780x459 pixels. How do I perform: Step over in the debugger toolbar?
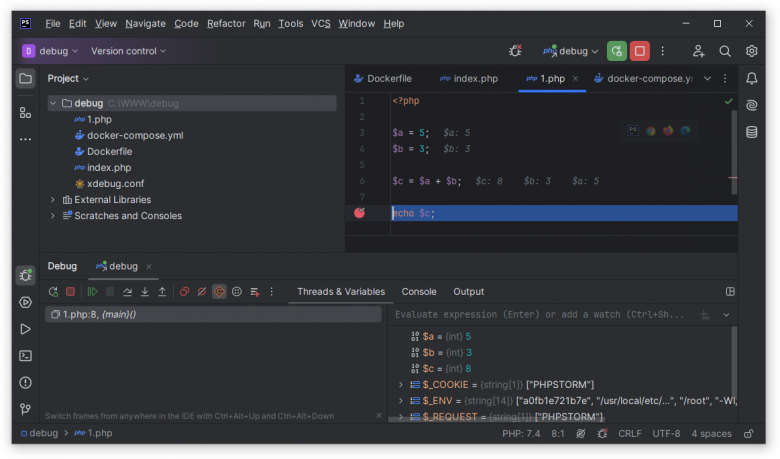point(127,292)
